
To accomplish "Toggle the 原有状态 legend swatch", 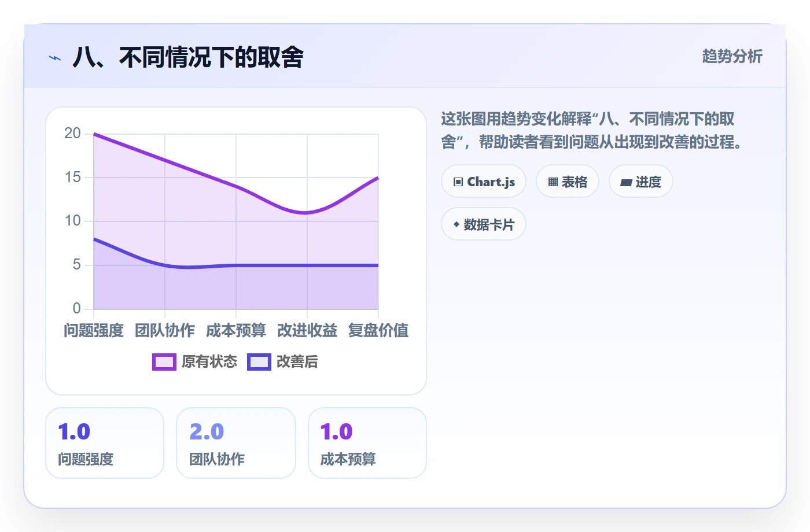I will click(164, 362).
